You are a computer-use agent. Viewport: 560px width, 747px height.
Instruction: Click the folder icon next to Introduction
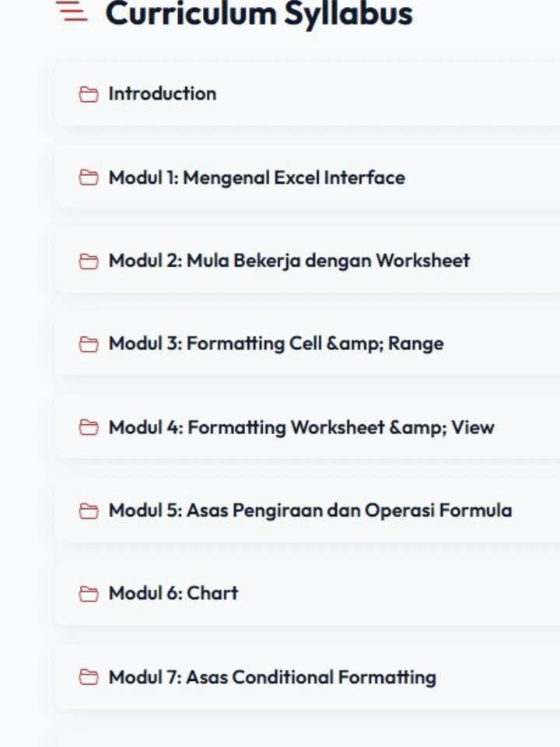(89, 94)
